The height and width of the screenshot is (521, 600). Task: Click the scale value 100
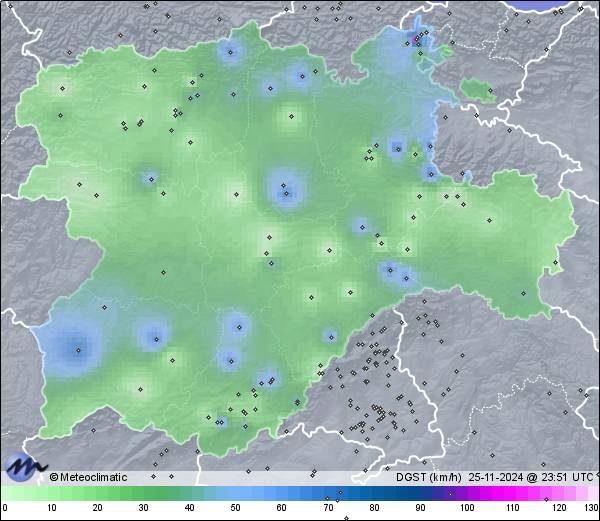[467, 508]
